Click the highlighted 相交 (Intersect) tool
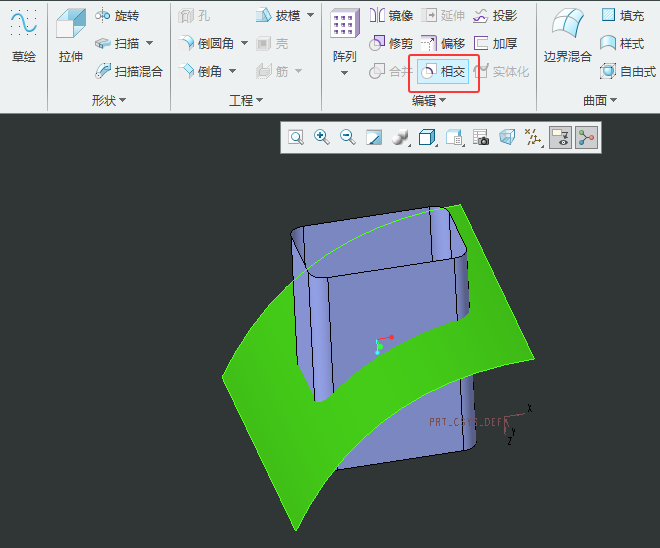 tap(443, 72)
